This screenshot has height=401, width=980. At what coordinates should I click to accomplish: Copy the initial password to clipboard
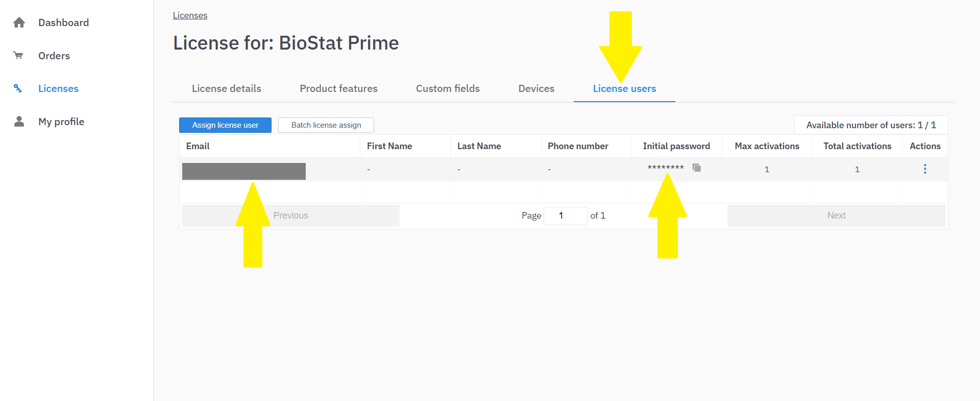tap(696, 168)
